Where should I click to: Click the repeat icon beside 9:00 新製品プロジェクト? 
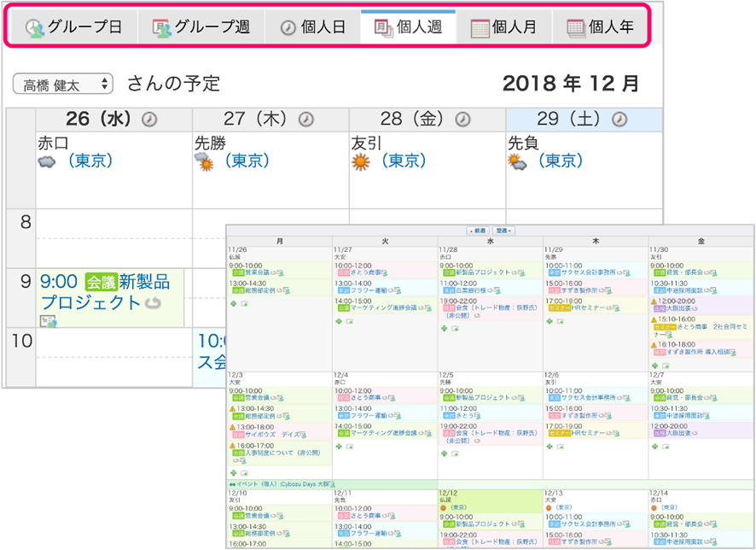pos(153,303)
